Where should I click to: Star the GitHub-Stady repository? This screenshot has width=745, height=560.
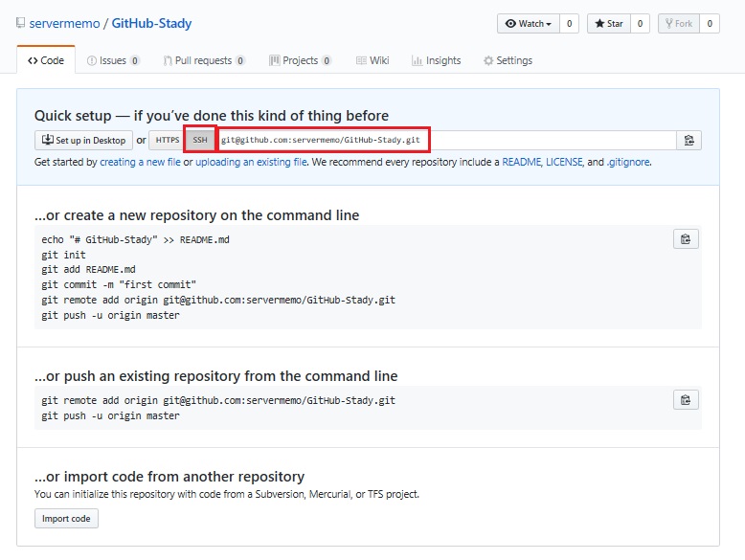coord(609,24)
